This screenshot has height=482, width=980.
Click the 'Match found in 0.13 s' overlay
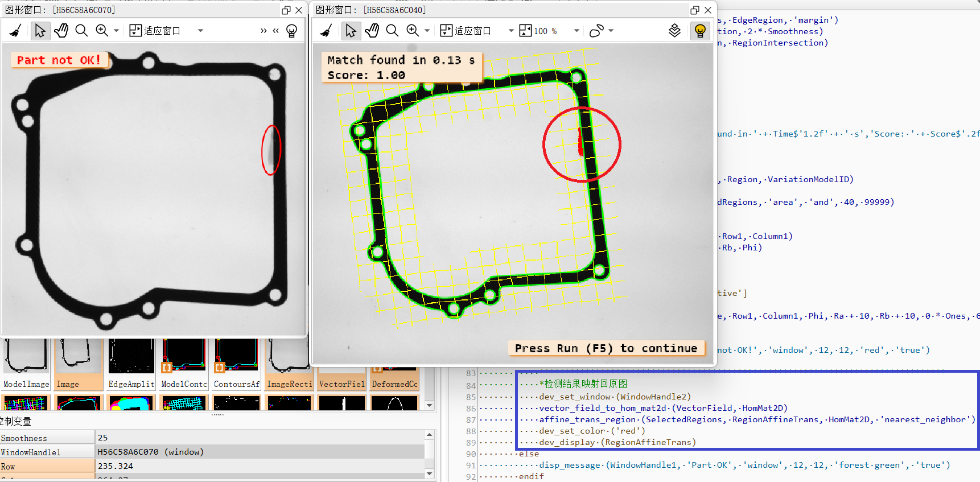(x=401, y=67)
